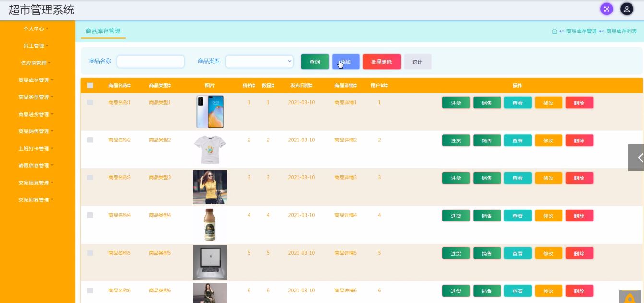This screenshot has width=644, height=303.
Task: Expand the side panel with the left chevron
Action: (636, 158)
